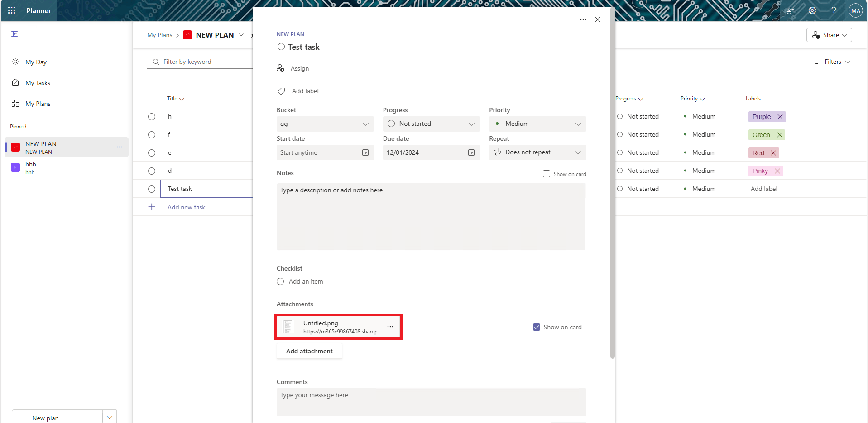This screenshot has width=868, height=423.
Task: Click the Add attachment button
Action: coord(309,351)
